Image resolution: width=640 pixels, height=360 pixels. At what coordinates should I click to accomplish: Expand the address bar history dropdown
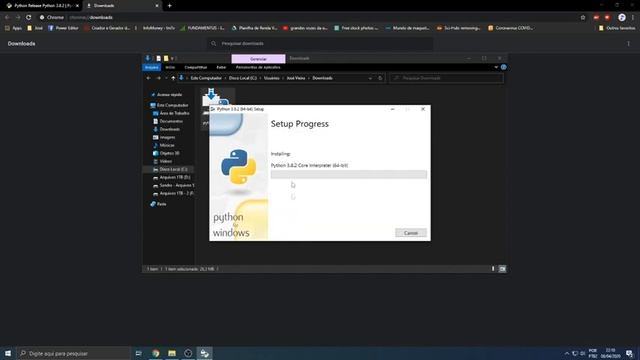click(370, 78)
